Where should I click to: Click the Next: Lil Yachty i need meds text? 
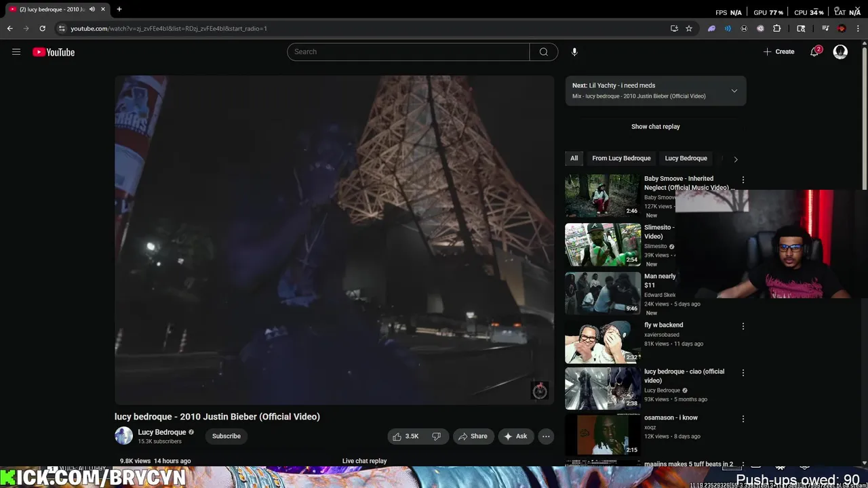click(x=614, y=85)
